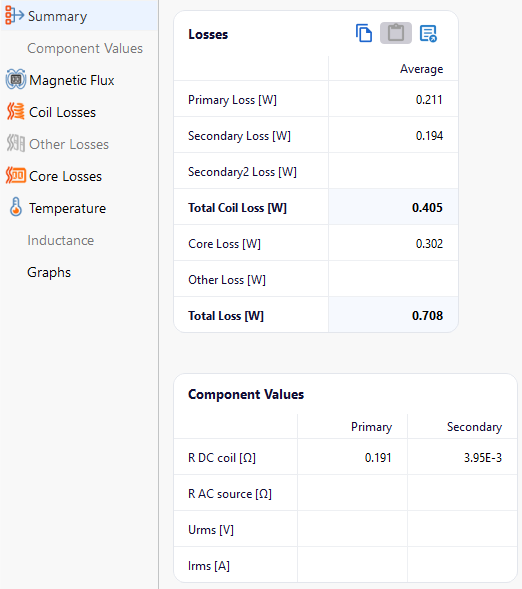The height and width of the screenshot is (589, 522).
Task: Go to Component Values in sidebar
Action: pyautogui.click(x=85, y=48)
